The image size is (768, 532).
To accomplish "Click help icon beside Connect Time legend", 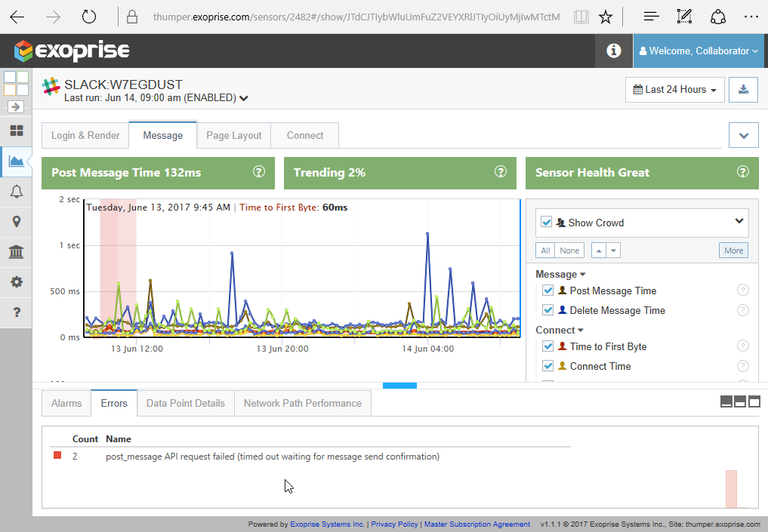I will [742, 365].
